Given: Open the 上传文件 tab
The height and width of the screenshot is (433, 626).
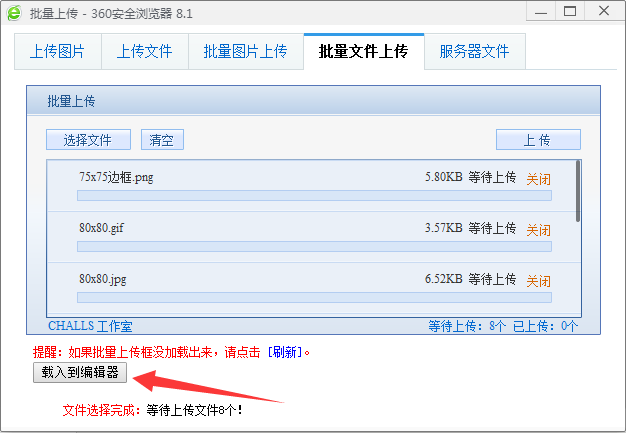Looking at the screenshot, I should tap(144, 51).
